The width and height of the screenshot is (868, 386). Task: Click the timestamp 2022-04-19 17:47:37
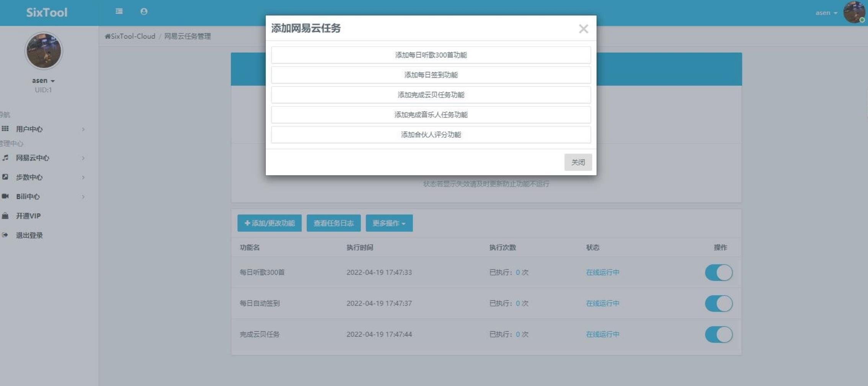(379, 303)
